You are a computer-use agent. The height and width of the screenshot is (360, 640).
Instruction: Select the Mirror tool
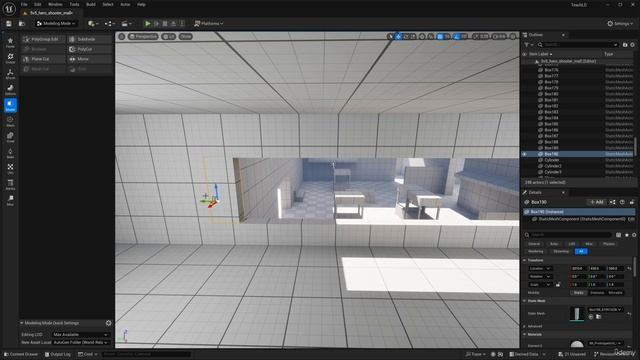point(89,59)
